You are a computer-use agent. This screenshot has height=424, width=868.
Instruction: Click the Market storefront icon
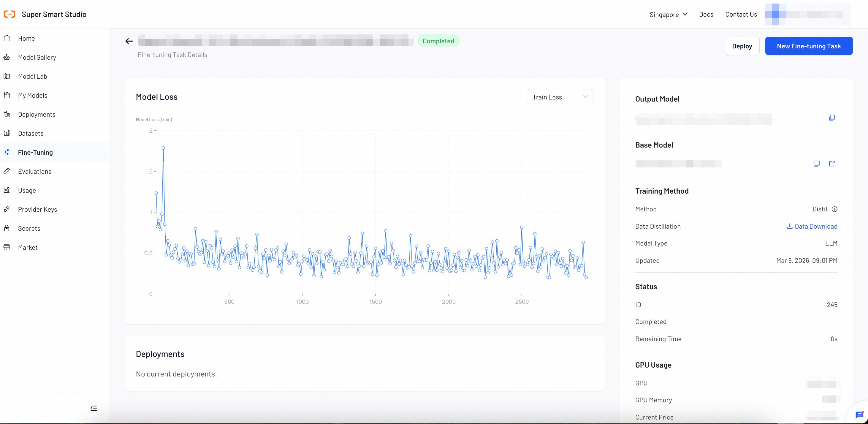(x=7, y=247)
